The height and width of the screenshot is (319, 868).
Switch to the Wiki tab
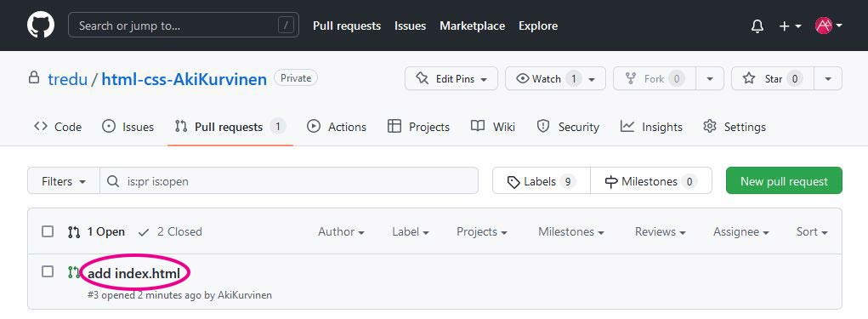click(493, 127)
